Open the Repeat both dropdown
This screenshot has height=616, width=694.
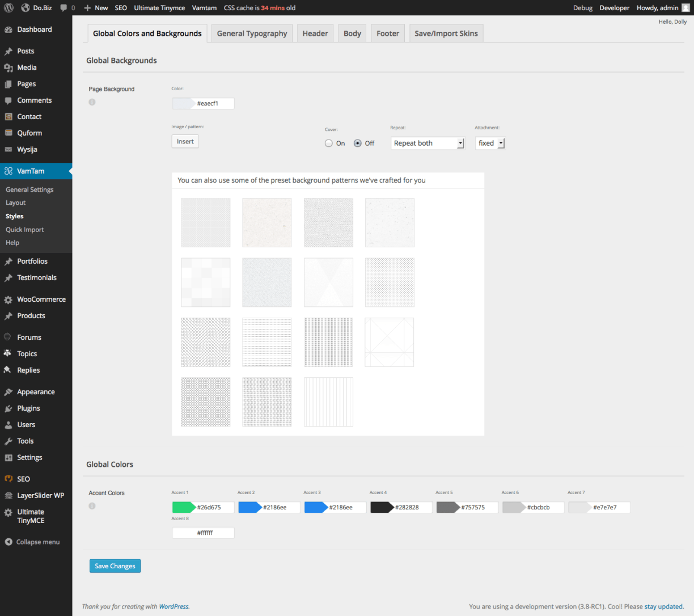click(428, 144)
